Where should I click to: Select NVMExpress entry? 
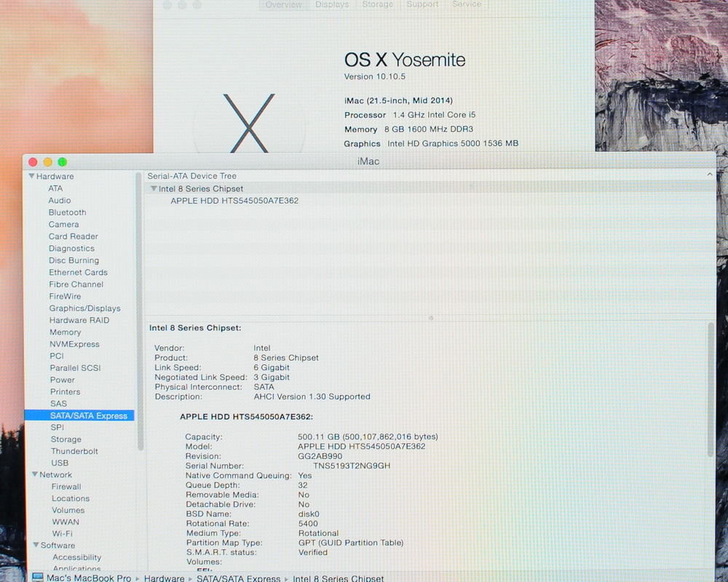tap(75, 344)
